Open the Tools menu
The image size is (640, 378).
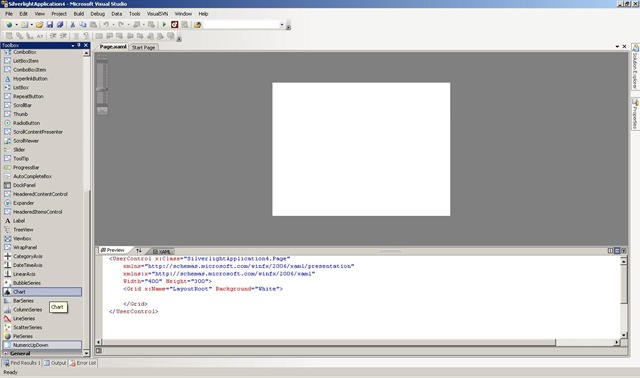click(135, 14)
